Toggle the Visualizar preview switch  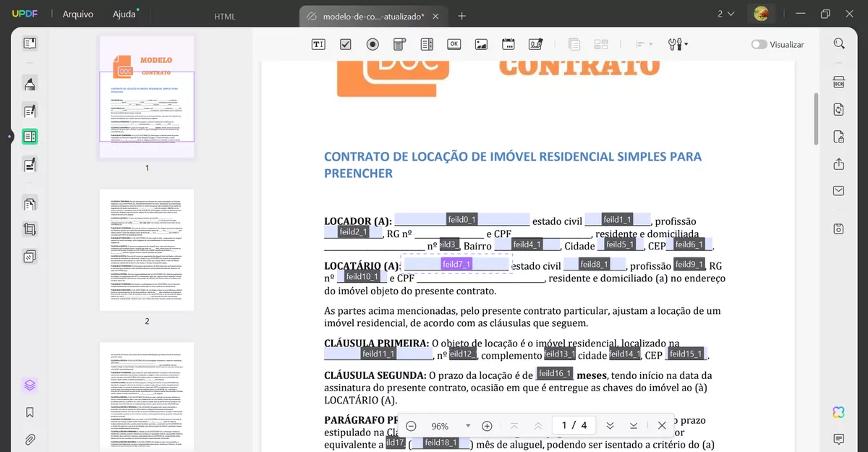[x=759, y=44]
